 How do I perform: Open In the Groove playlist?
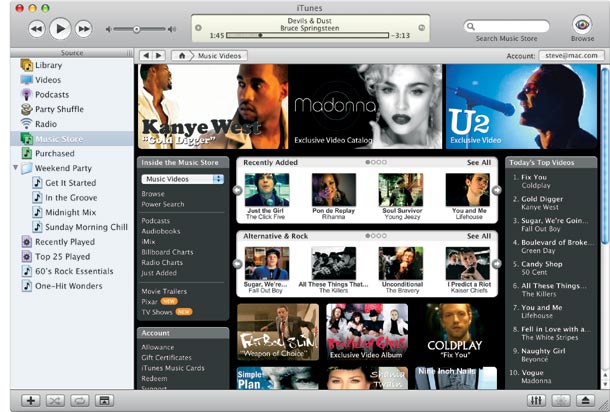point(72,198)
